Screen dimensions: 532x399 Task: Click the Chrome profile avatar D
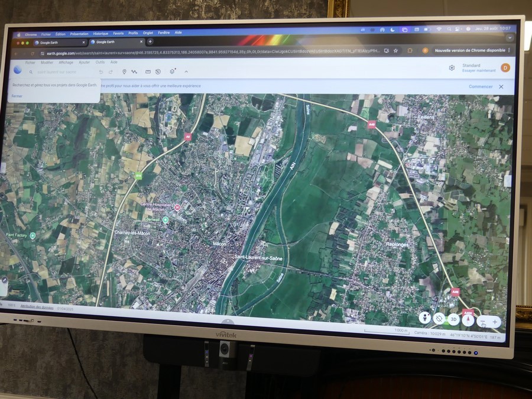point(425,51)
